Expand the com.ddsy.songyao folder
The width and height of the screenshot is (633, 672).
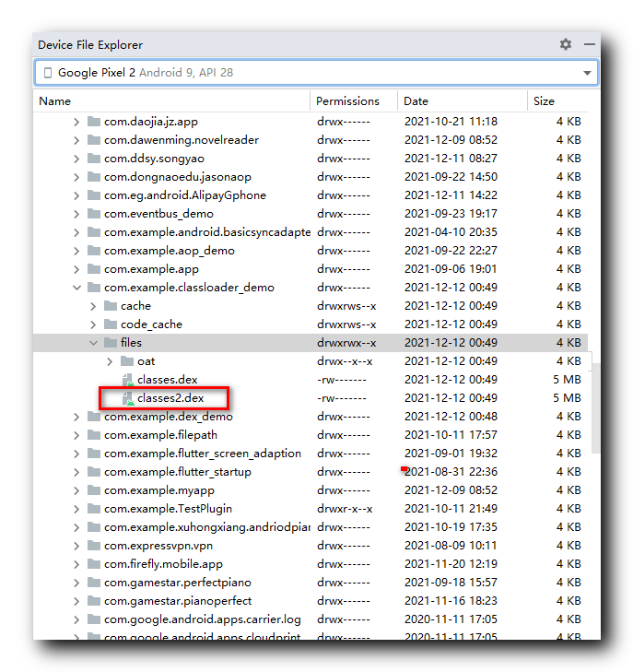pyautogui.click(x=76, y=159)
